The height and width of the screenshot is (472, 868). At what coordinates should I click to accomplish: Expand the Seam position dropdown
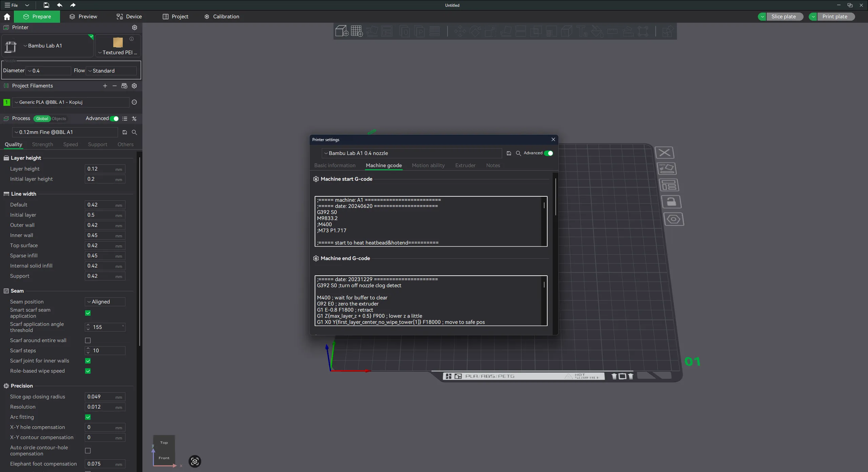(104, 301)
